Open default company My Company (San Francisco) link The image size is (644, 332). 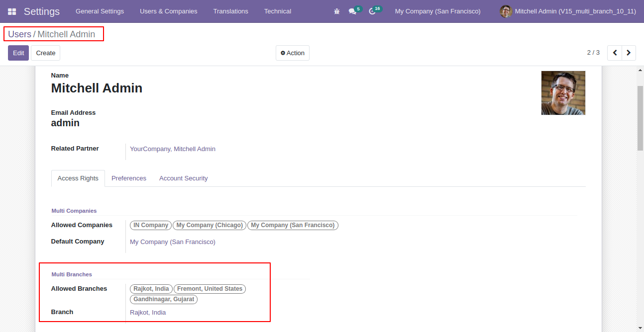pyautogui.click(x=173, y=242)
